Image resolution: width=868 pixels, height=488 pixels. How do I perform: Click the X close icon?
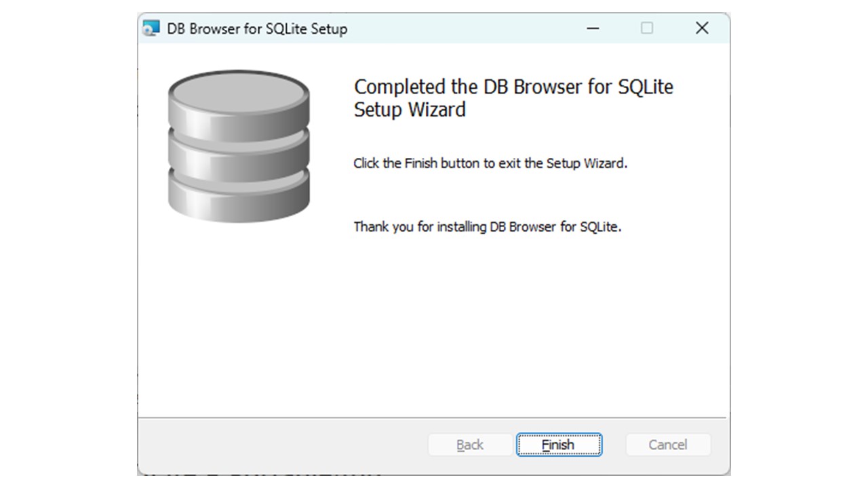click(x=702, y=28)
